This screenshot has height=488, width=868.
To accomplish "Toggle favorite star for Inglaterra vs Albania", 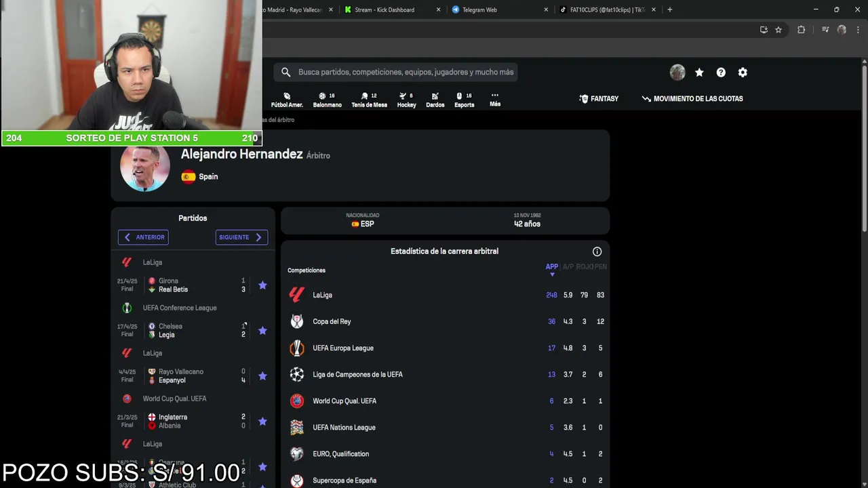I will click(x=262, y=422).
